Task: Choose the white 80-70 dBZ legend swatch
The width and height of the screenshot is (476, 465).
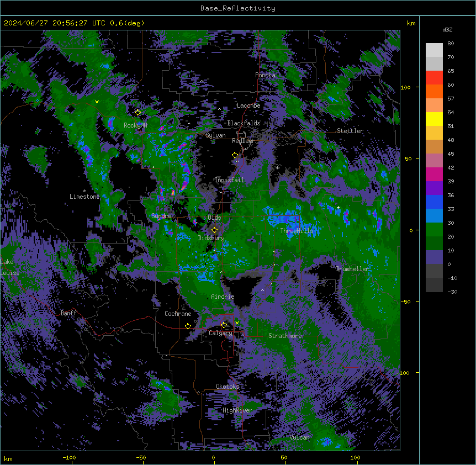Action: pyautogui.click(x=434, y=50)
